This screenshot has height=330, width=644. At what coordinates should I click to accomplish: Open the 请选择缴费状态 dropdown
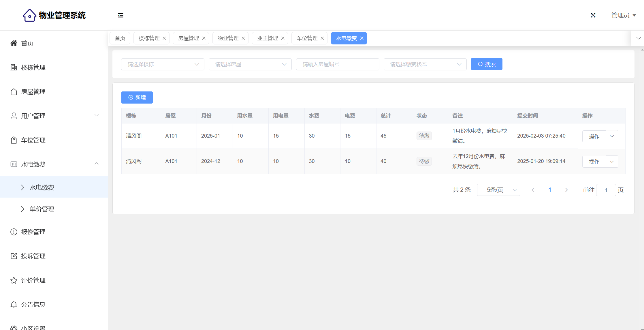(x=425, y=64)
